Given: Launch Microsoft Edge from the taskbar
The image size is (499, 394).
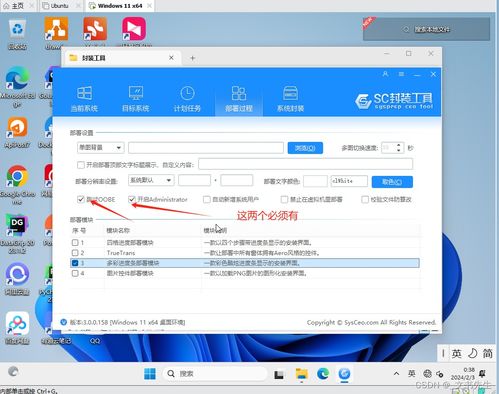Looking at the screenshot, I should pos(323,374).
